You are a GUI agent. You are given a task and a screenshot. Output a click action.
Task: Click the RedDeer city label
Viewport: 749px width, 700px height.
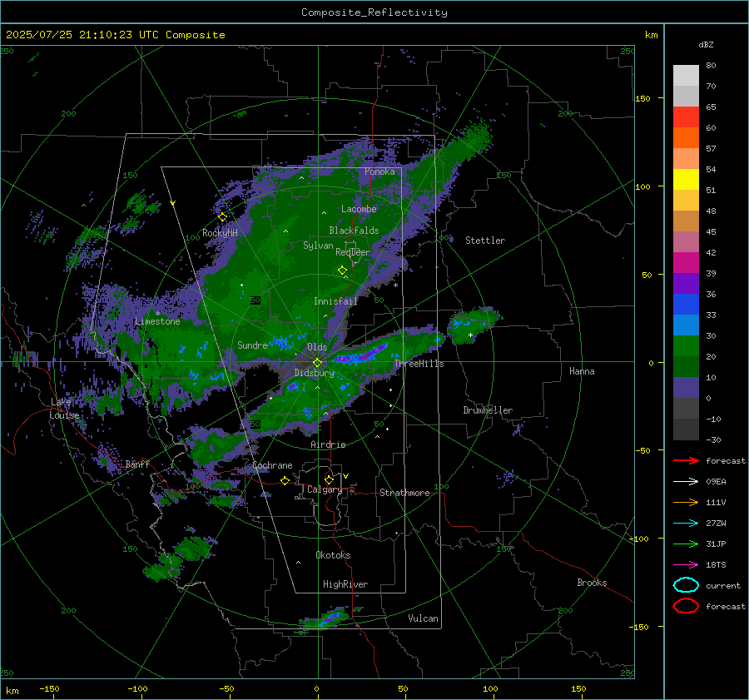(x=353, y=252)
